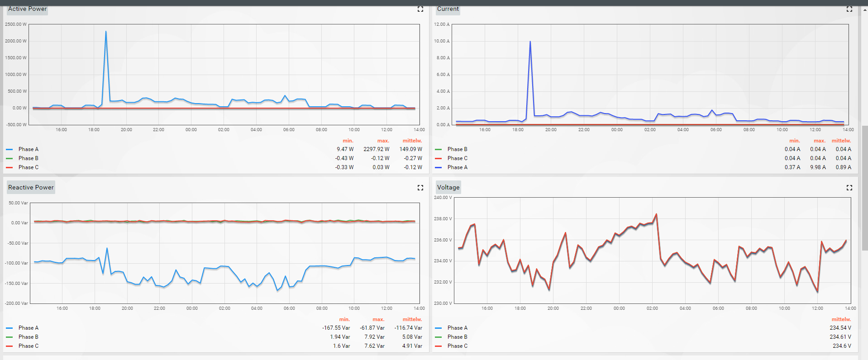This screenshot has height=360, width=868.
Task: Click green Phase B swatch in Voltage legend
Action: pos(438,337)
